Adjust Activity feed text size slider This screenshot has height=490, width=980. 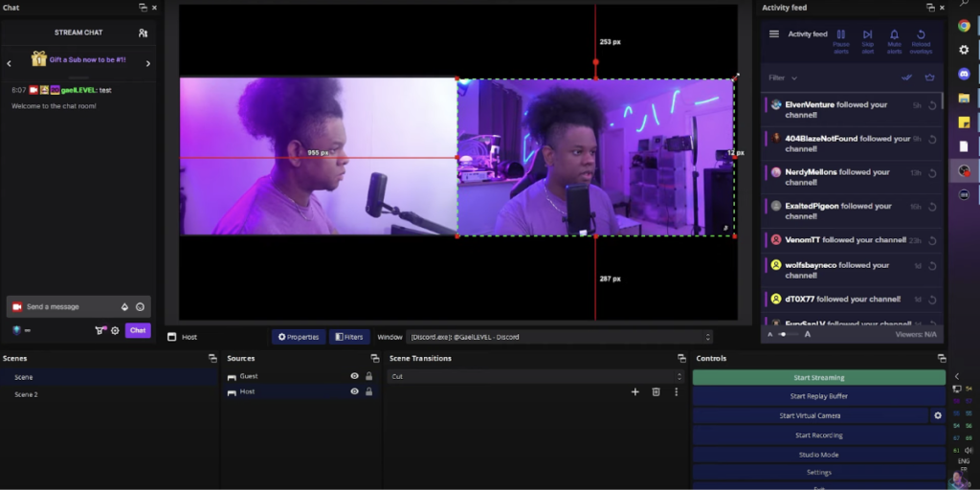coord(788,334)
